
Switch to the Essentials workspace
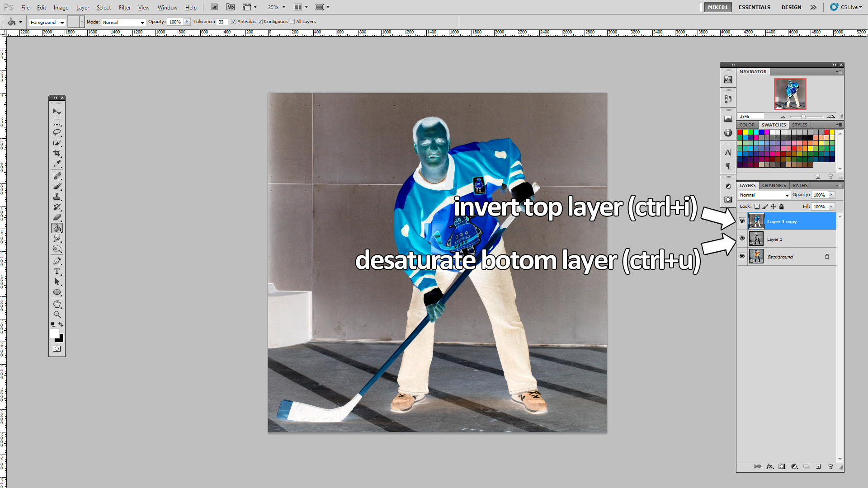[x=754, y=7]
